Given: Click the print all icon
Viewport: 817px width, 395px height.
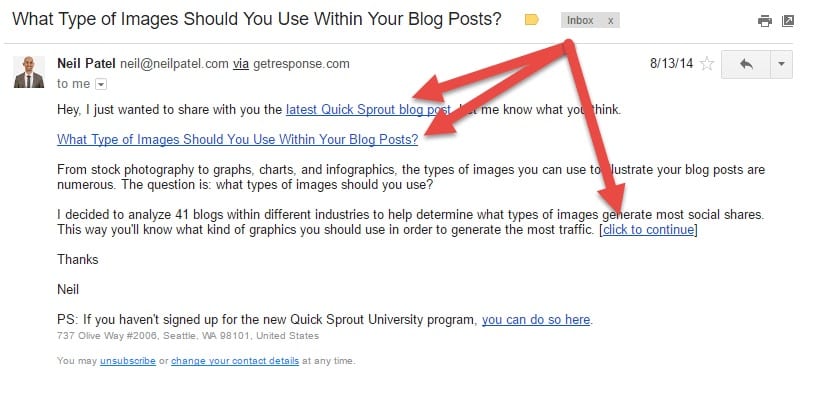Looking at the screenshot, I should point(764,21).
